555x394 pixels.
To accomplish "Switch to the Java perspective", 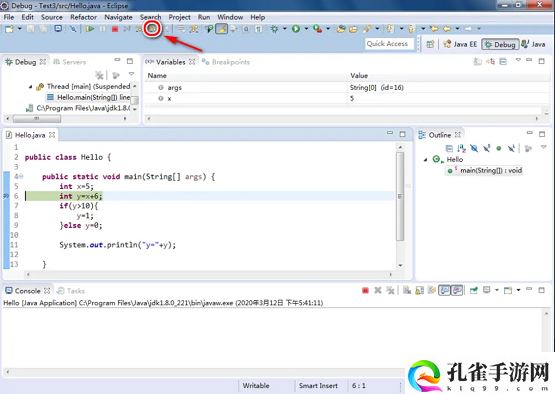I will (533, 44).
